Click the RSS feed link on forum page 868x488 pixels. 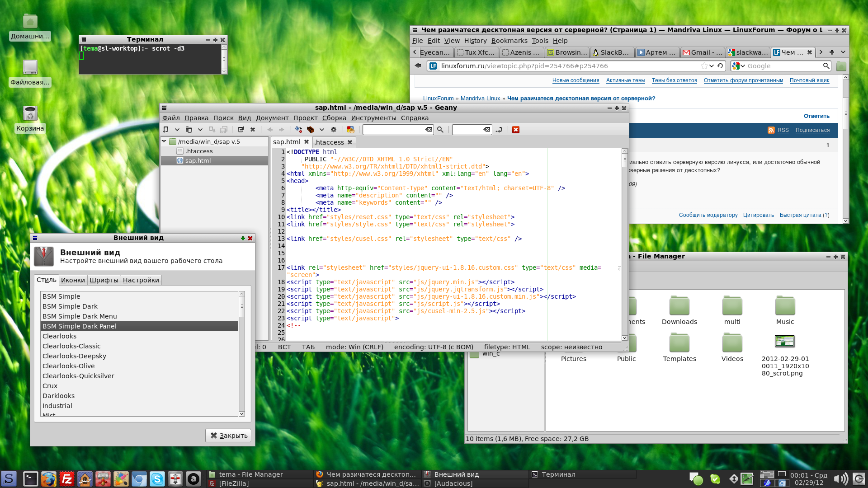click(783, 130)
